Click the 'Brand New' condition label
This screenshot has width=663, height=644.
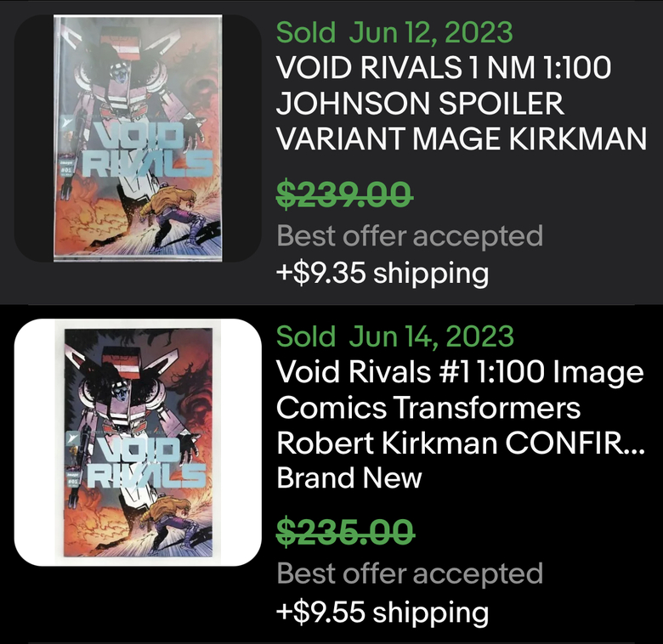tap(349, 478)
